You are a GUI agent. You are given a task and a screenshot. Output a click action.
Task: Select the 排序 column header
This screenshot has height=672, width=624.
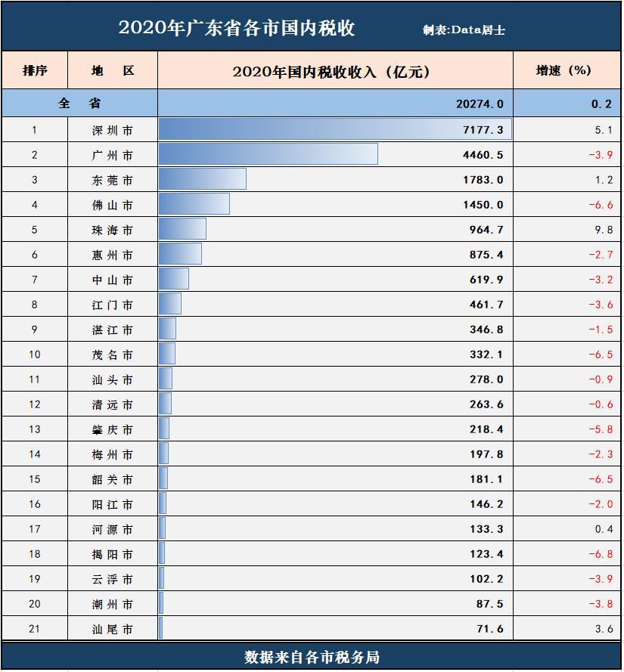(x=35, y=70)
